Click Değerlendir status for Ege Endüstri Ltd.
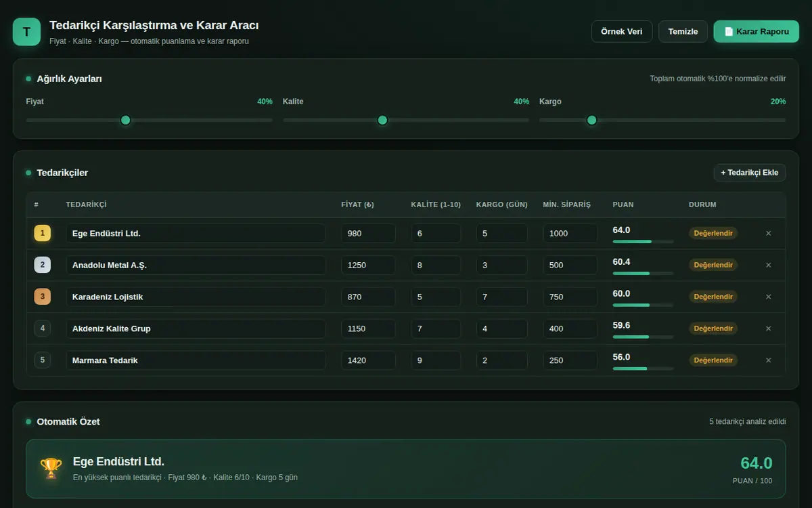The width and height of the screenshot is (812, 508). click(x=713, y=233)
